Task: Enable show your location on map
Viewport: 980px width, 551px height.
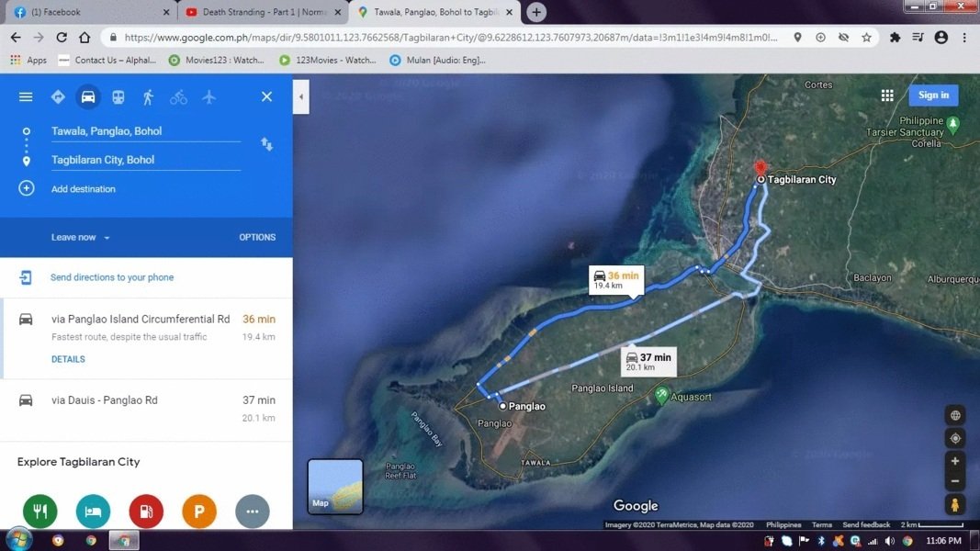Action: [955, 438]
